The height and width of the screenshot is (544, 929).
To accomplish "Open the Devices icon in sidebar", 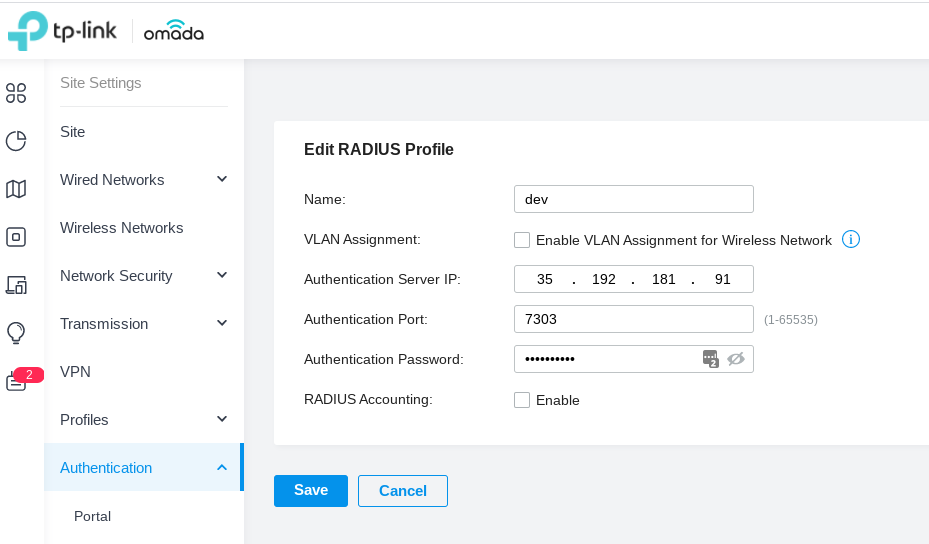I will point(16,237).
